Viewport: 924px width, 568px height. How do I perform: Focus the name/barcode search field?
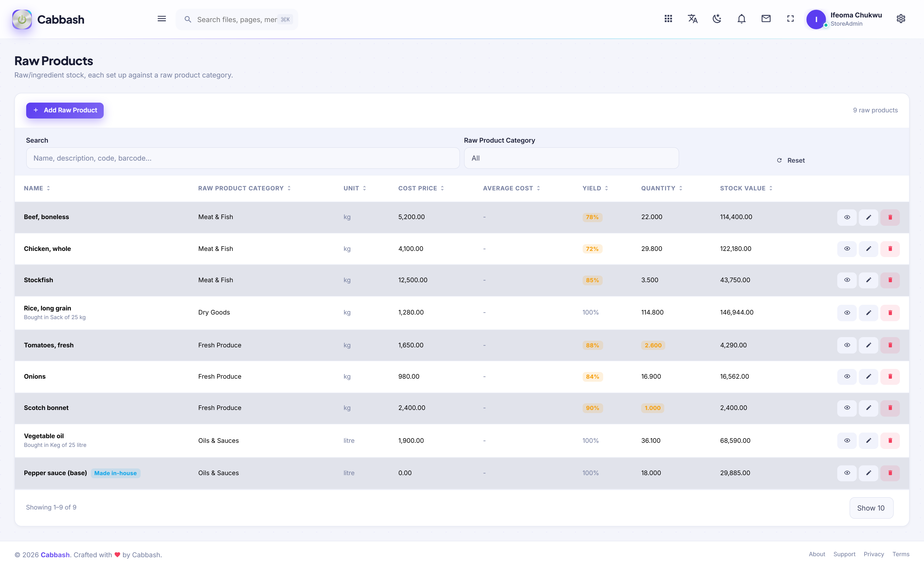click(x=243, y=158)
